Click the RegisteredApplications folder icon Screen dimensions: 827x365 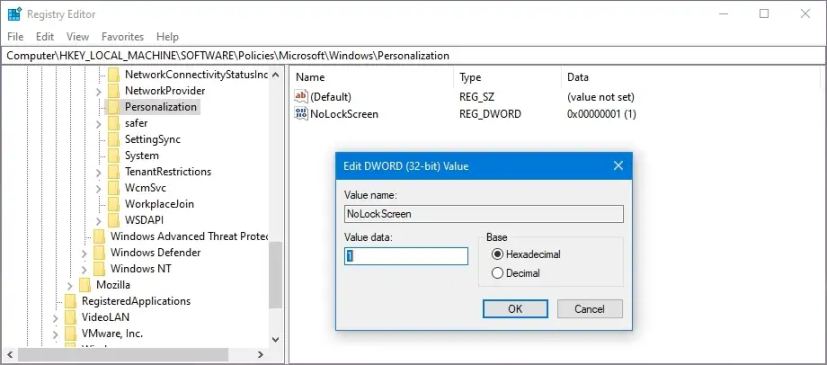coord(71,301)
